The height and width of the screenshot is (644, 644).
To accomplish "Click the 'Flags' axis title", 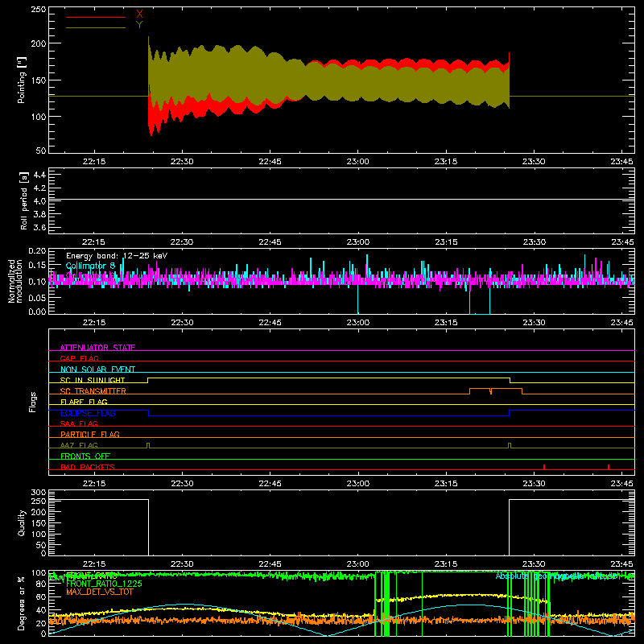I will 32,402.
